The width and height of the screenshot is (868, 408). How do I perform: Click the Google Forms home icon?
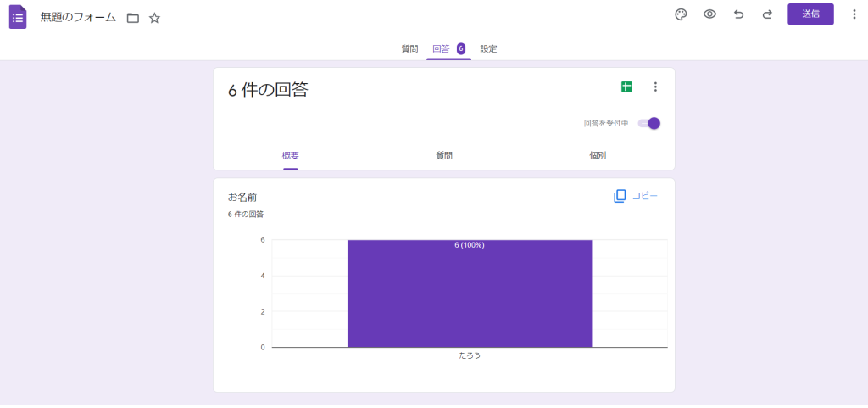coord(18,17)
